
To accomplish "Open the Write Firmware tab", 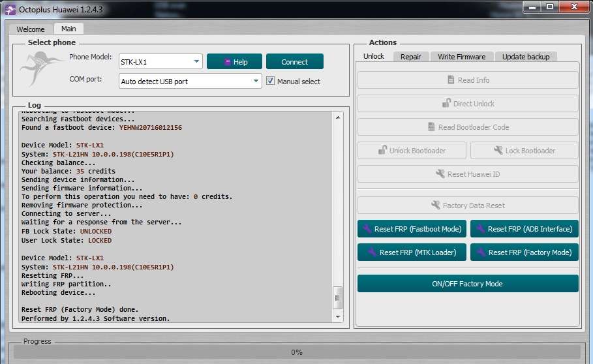I will point(462,57).
